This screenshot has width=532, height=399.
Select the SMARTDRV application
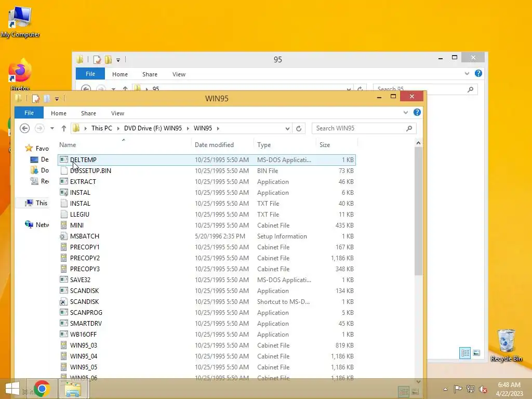207,323
